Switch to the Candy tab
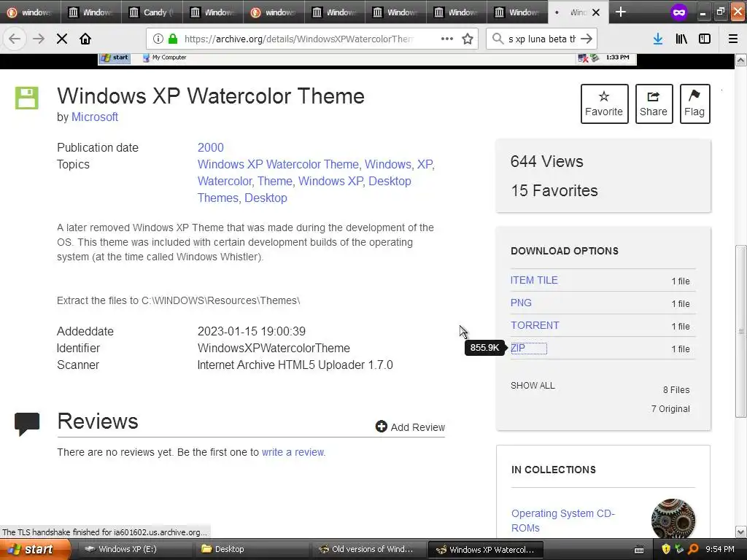The height and width of the screenshot is (560, 747). pos(152,12)
